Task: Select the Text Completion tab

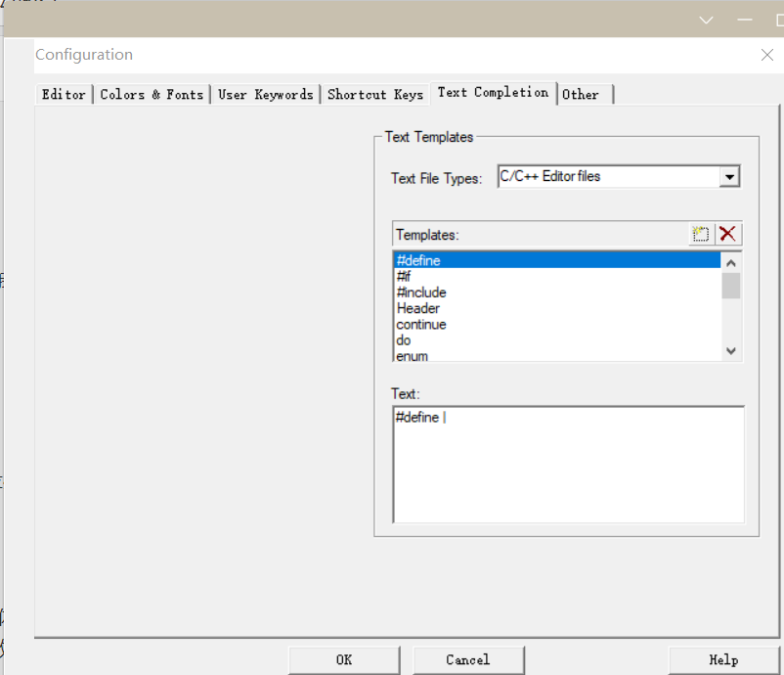Action: pyautogui.click(x=493, y=93)
